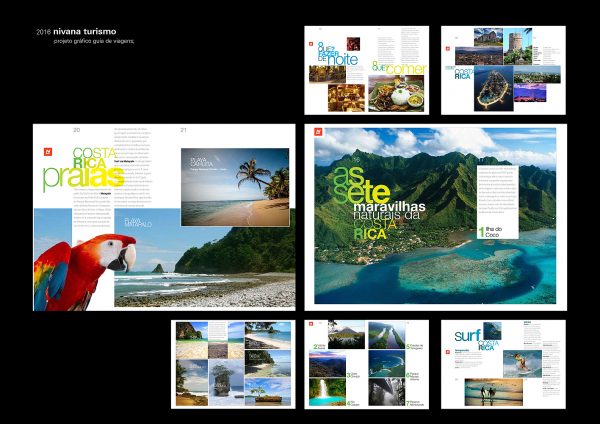Open the bottom-left beach photo grid spread
This screenshot has height=424, width=600.
point(232,364)
